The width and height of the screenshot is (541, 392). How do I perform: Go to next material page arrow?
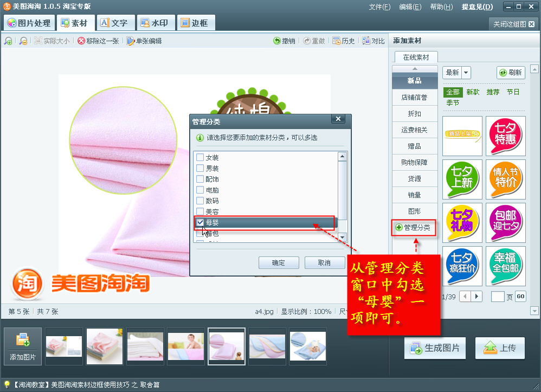tap(476, 297)
